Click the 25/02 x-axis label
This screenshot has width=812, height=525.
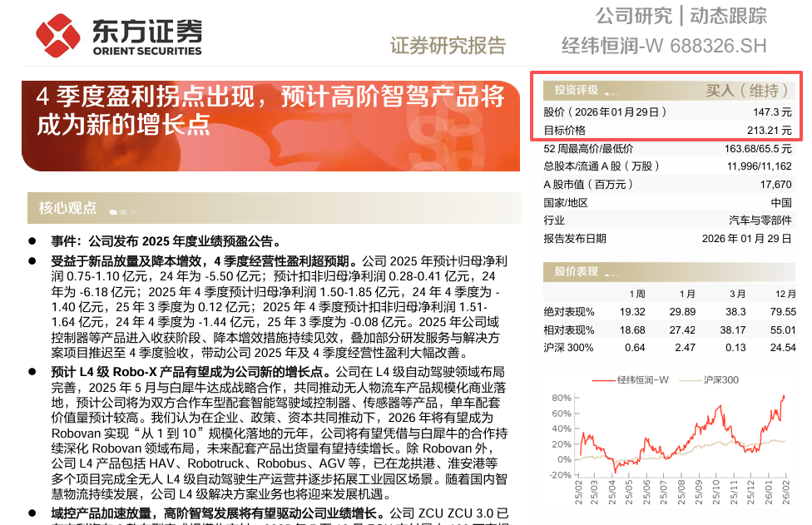(x=578, y=492)
